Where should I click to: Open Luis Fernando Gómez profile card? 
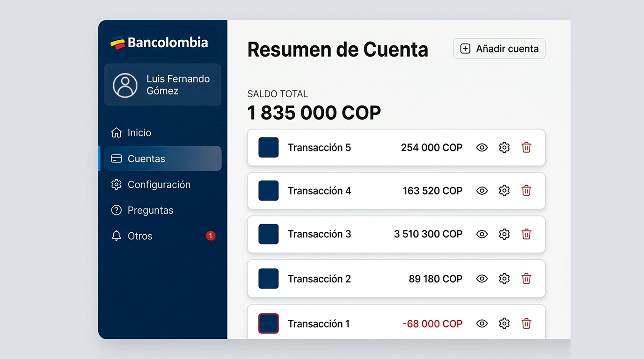162,85
